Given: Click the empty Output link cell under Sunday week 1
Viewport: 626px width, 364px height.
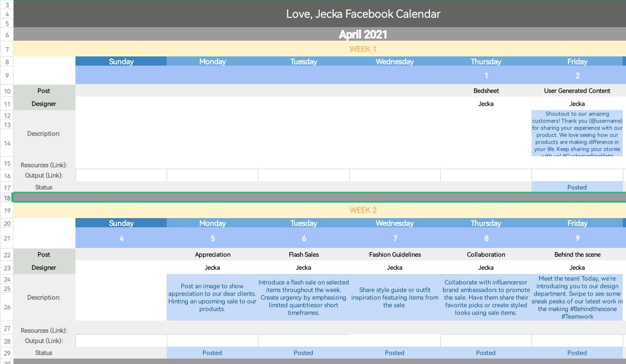Looking at the screenshot, I should pos(121,175).
